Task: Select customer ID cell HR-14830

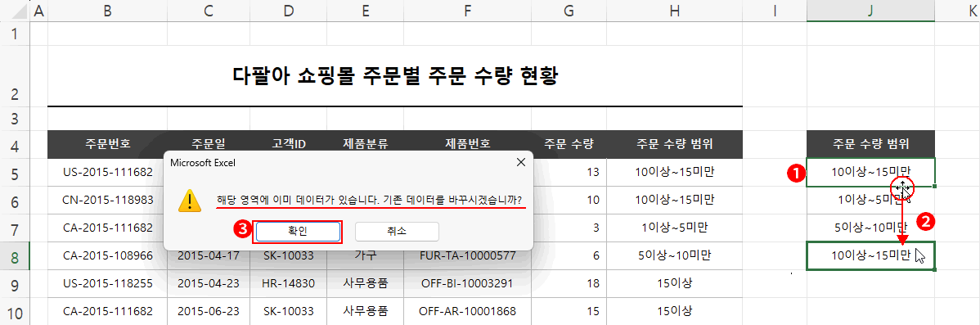Action: pyautogui.click(x=287, y=283)
